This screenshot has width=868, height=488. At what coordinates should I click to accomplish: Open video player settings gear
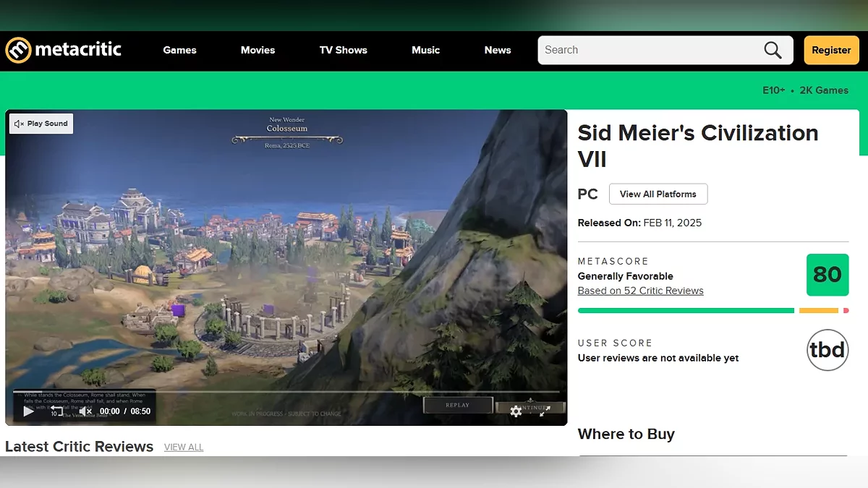[516, 411]
